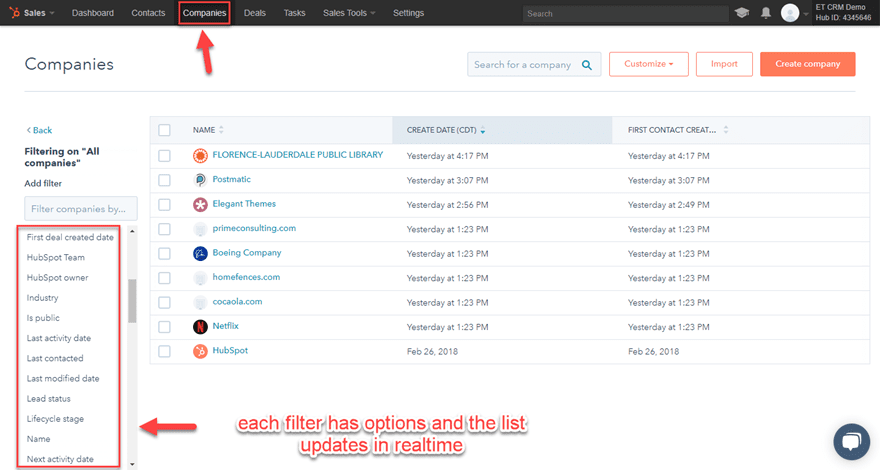This screenshot has height=470, width=880.
Task: Sort by Create Date column arrow
Action: [x=483, y=130]
